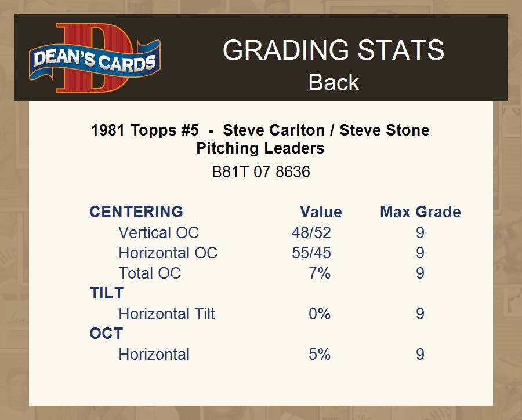
Task: Click the Value column header
Action: click(x=321, y=212)
